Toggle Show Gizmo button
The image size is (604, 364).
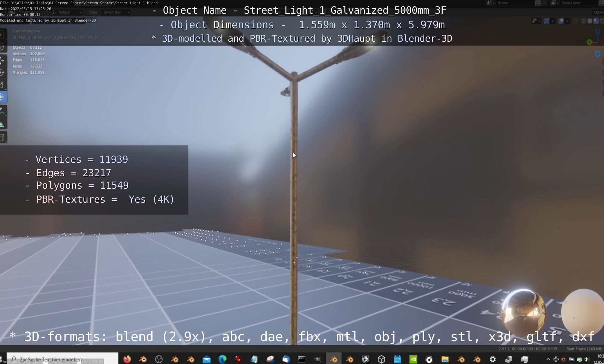[x=546, y=21]
